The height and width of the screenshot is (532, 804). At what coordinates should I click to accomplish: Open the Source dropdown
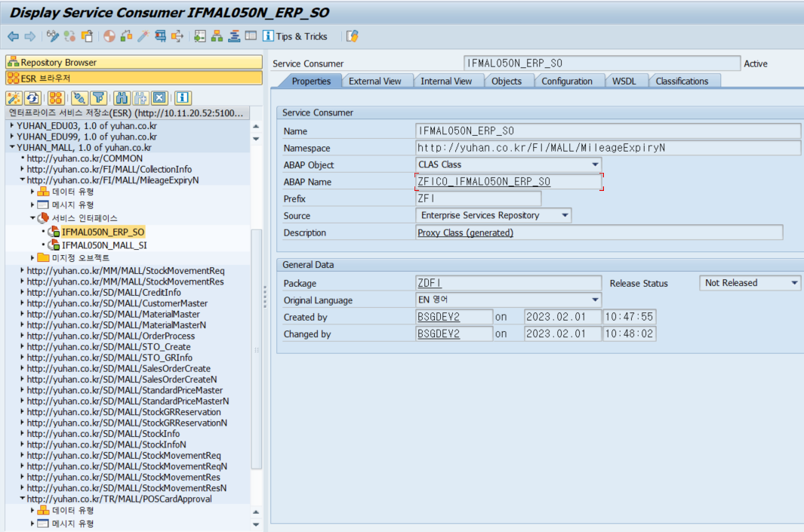[565, 215]
